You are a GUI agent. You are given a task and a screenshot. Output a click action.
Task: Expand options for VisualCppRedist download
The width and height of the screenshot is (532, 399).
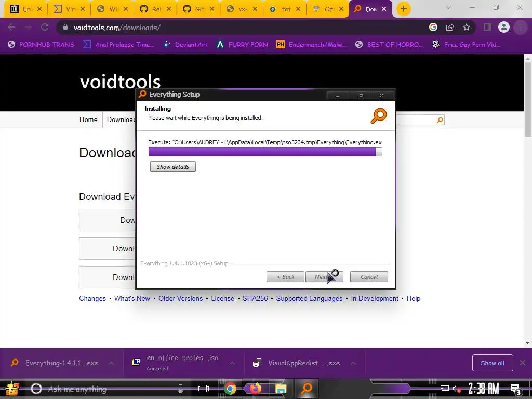353,363
